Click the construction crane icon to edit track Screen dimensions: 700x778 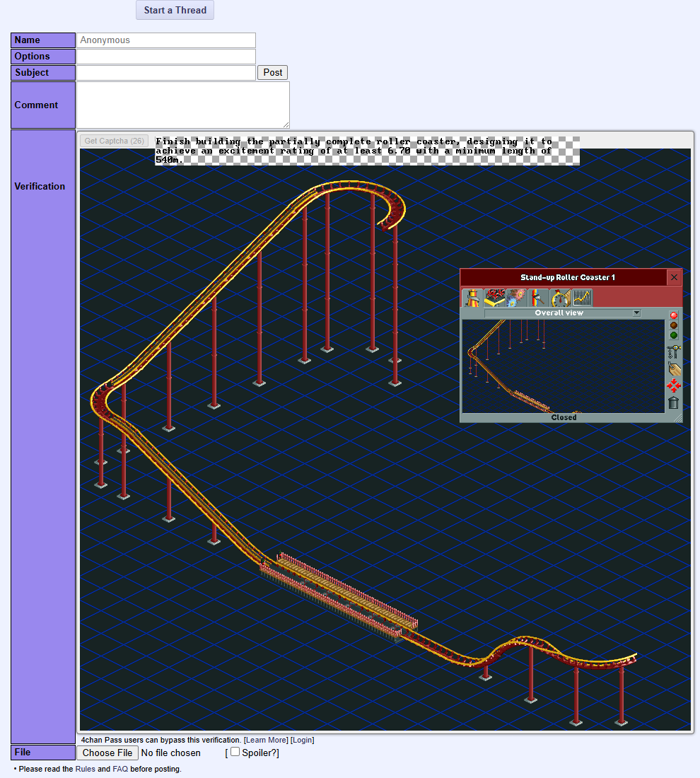674,352
